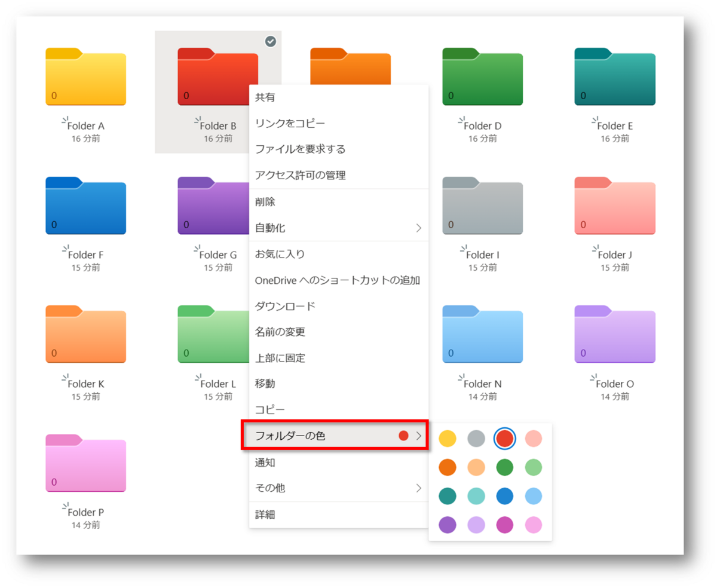The height and width of the screenshot is (588, 717).
Task: Select リンクをコピー menu entry
Action: click(x=339, y=123)
